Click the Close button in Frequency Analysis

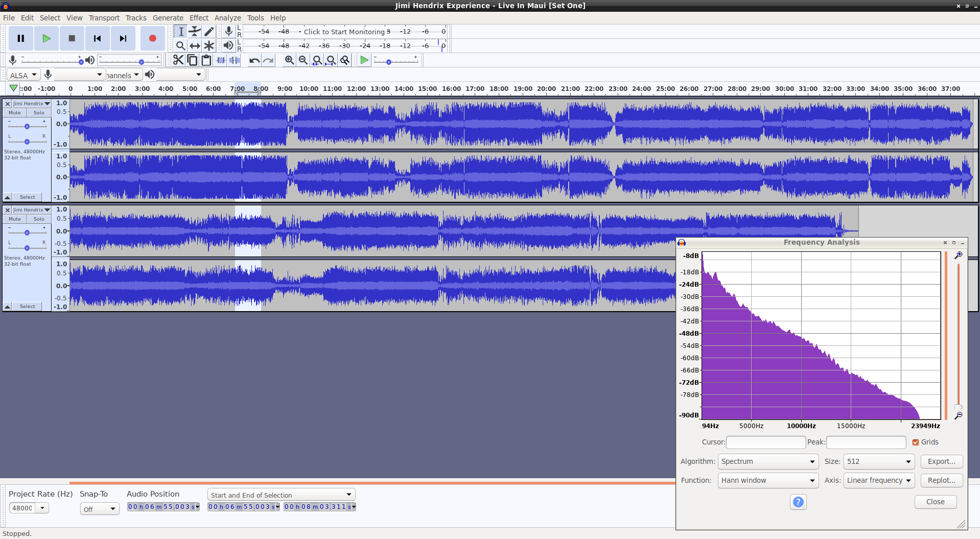click(x=936, y=502)
